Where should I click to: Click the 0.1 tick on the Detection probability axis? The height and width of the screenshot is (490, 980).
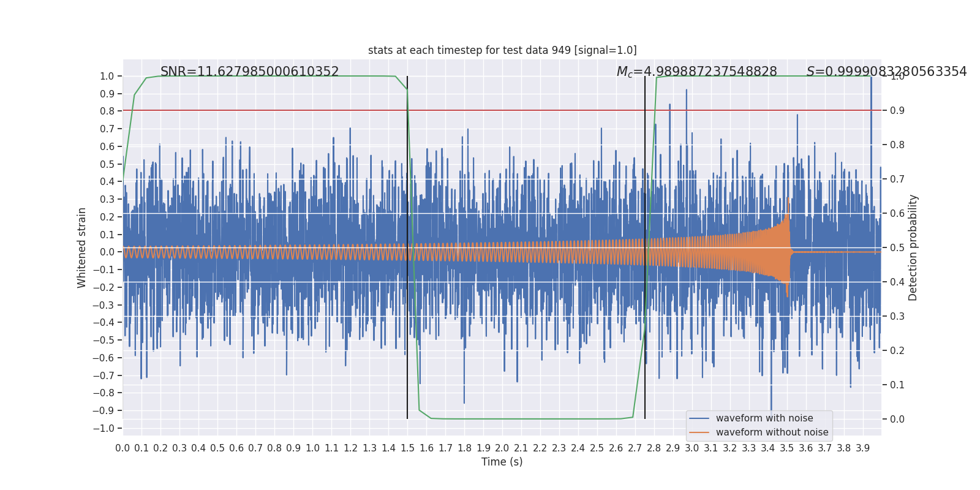(897, 385)
